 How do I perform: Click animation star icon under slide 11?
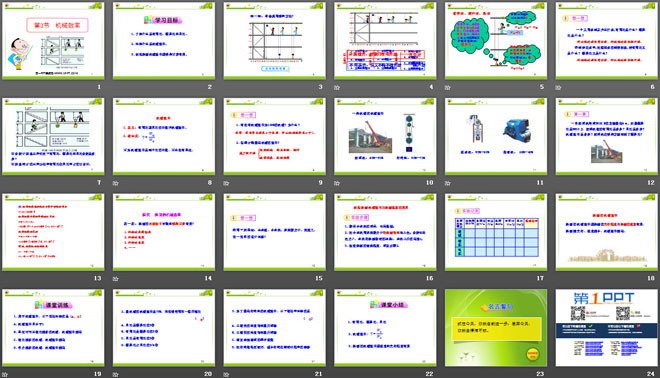click(x=447, y=183)
